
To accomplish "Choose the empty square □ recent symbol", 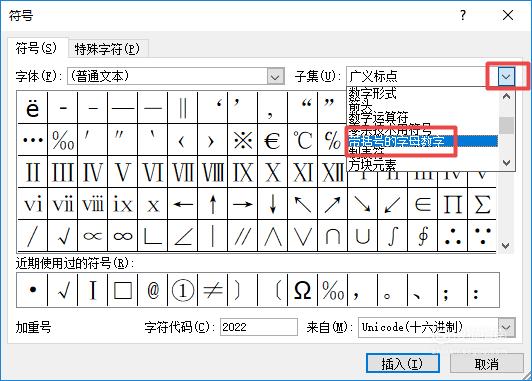I will [x=123, y=290].
